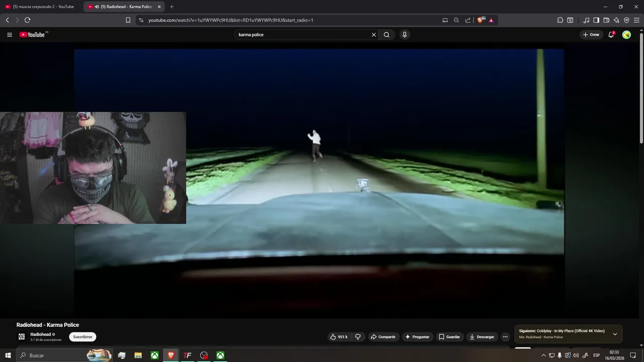
Task: Click the taskbar Buscar search box
Action: point(64,355)
